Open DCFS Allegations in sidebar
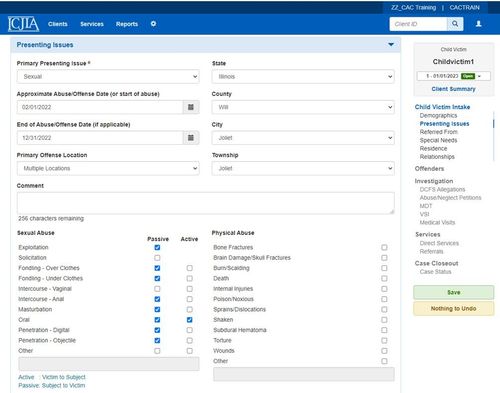Image resolution: width=500 pixels, height=393 pixels. pyautogui.click(x=442, y=189)
